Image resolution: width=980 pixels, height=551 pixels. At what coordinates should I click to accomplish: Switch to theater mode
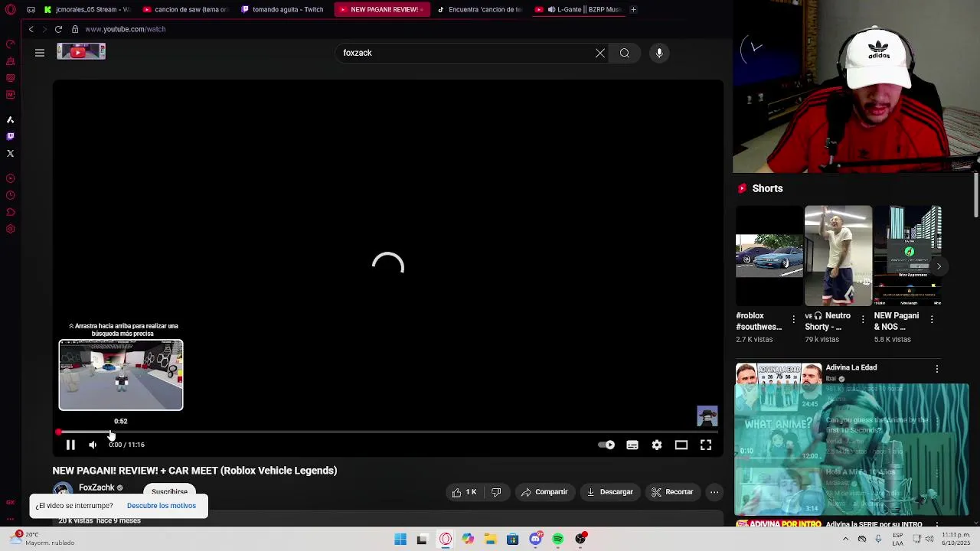coord(681,445)
